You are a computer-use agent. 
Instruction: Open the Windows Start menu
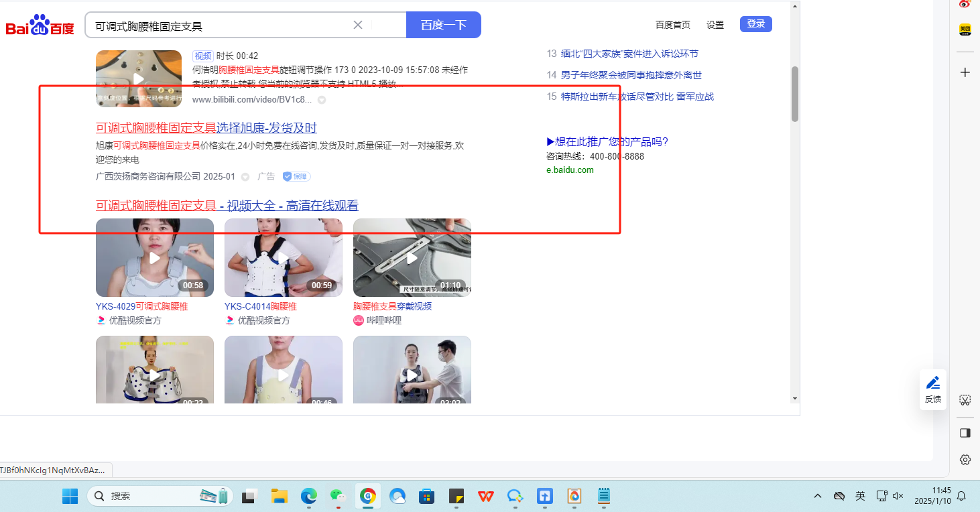pyautogui.click(x=70, y=497)
